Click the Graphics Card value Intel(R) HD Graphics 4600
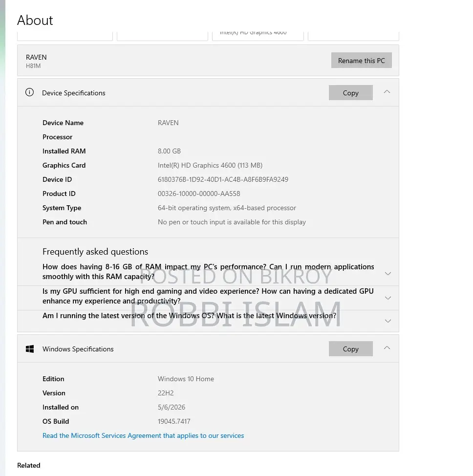 pos(210,166)
